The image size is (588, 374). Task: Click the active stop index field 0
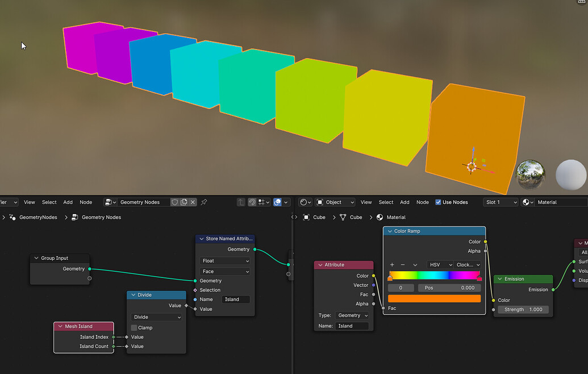pyautogui.click(x=401, y=288)
